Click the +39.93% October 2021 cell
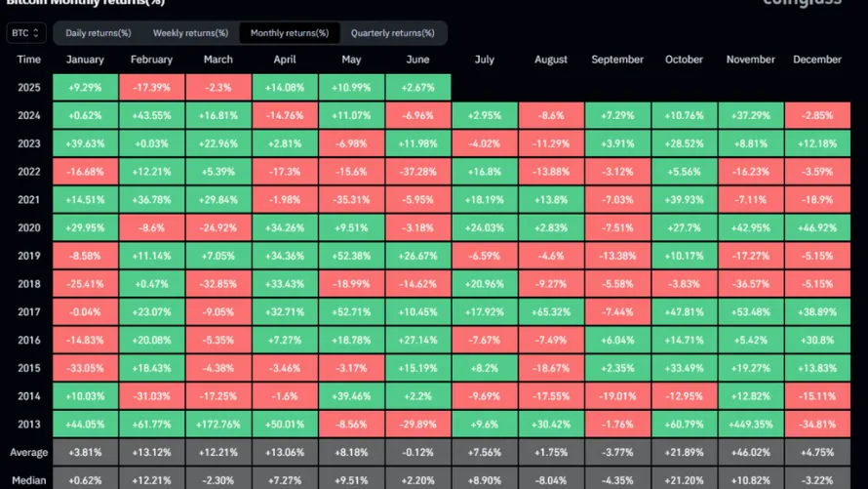This screenshot has height=489, width=868. (x=684, y=200)
